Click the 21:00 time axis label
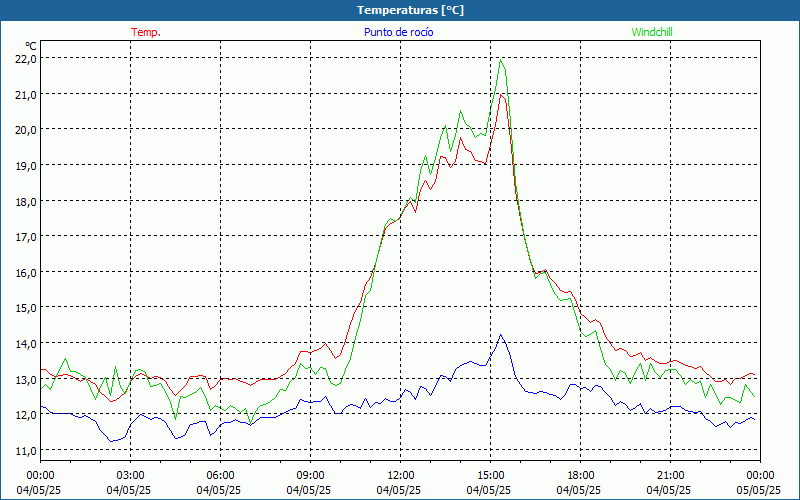 click(x=670, y=475)
